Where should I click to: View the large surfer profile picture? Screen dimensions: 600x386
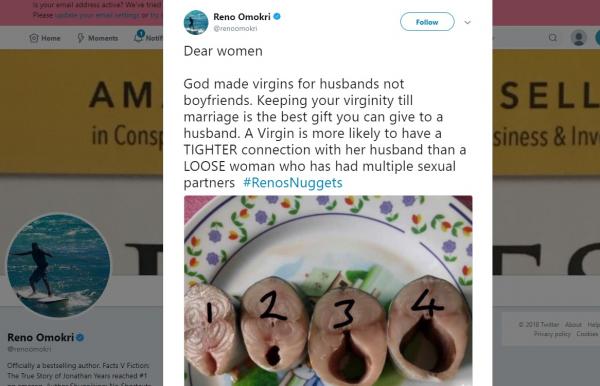[x=59, y=265]
